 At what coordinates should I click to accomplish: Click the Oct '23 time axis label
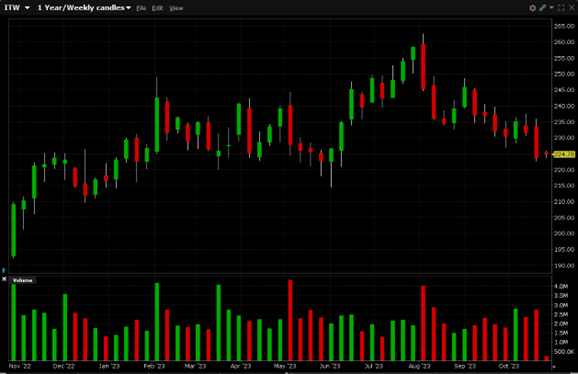click(509, 366)
